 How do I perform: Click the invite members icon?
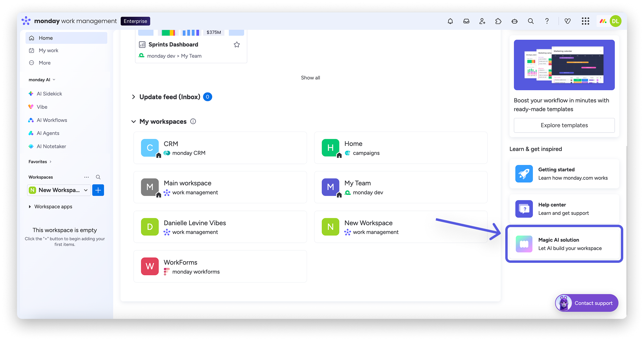pos(482,21)
